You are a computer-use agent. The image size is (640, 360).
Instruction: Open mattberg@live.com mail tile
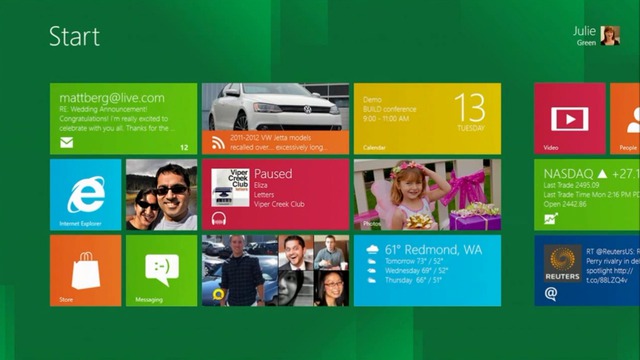point(123,118)
